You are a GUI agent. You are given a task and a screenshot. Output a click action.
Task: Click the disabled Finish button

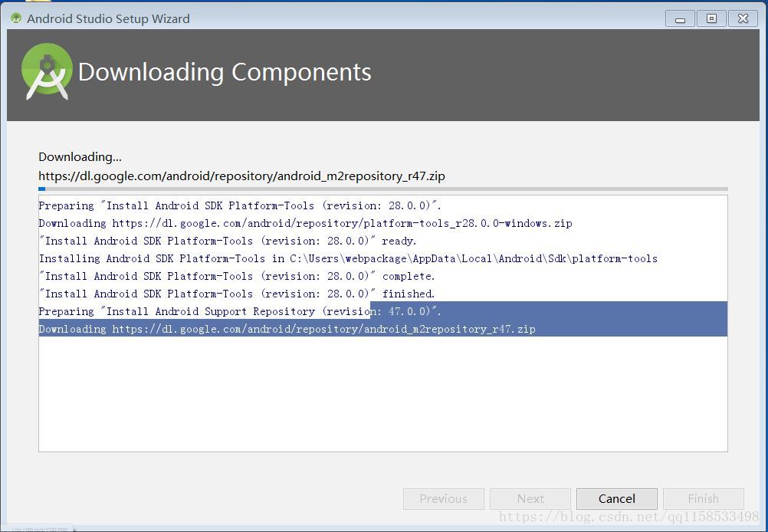pos(704,499)
